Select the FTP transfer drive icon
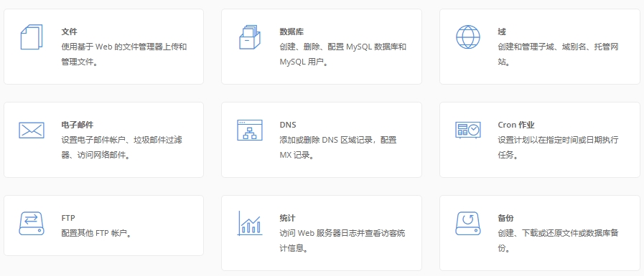Screen dimensions: 644x276 (x=32, y=224)
